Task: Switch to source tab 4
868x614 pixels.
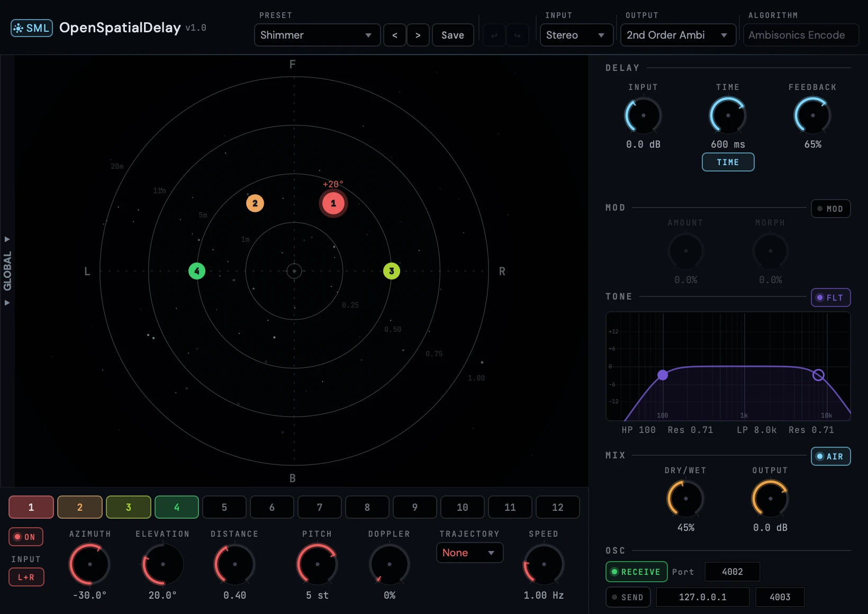Action: 177,507
